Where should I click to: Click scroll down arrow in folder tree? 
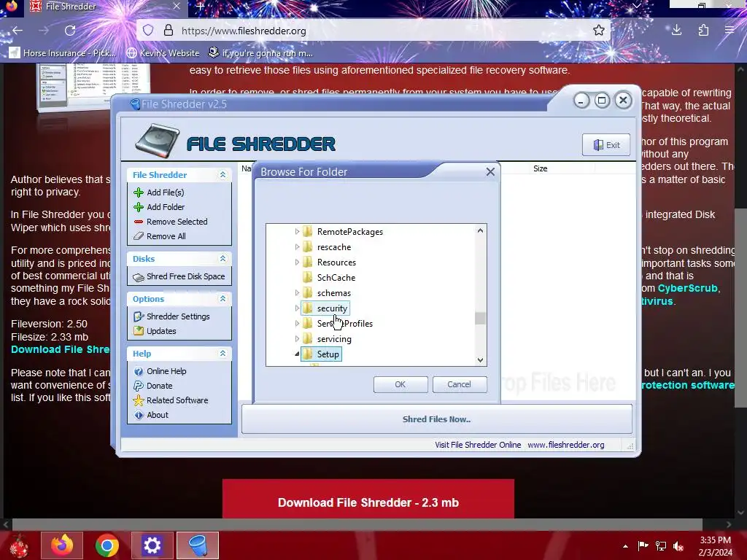click(480, 360)
